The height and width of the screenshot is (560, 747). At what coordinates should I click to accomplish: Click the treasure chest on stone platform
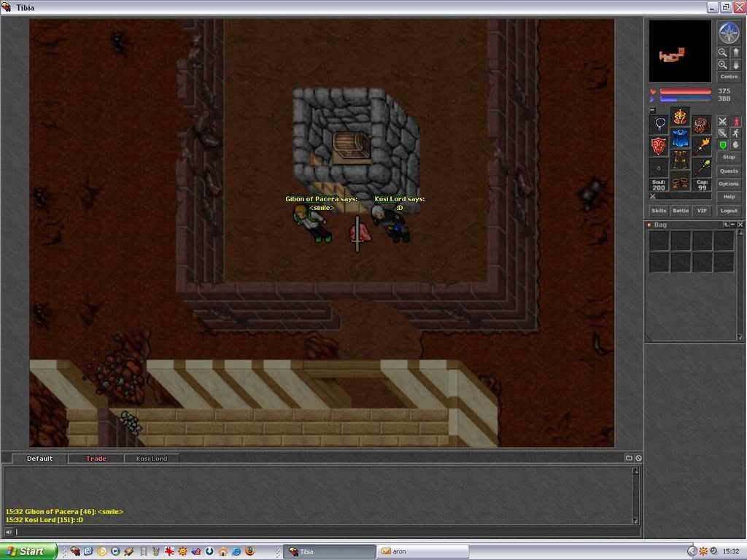[352, 148]
